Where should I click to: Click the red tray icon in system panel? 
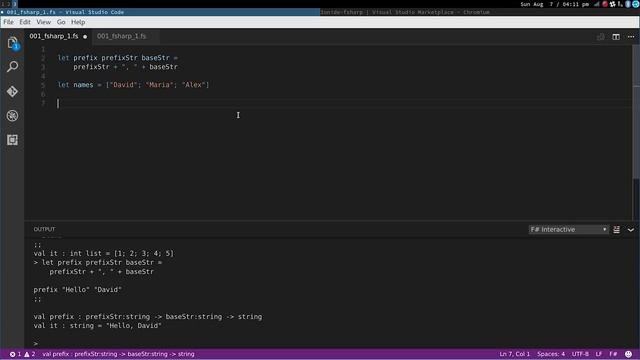point(604,4)
